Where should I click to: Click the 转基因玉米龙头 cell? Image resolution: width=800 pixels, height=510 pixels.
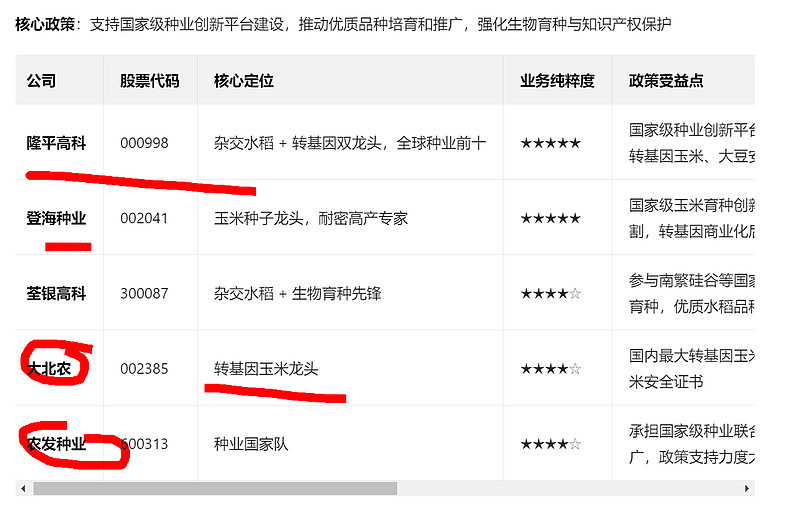(x=266, y=369)
